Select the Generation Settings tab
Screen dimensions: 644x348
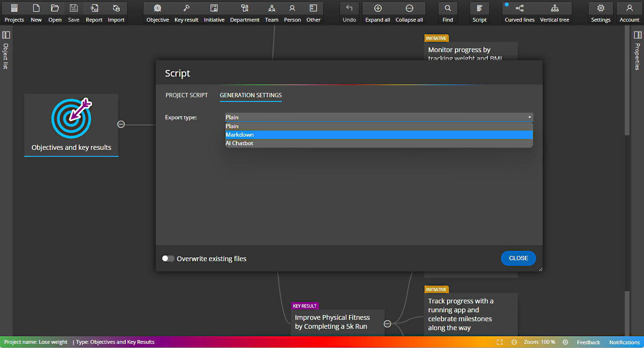point(251,95)
